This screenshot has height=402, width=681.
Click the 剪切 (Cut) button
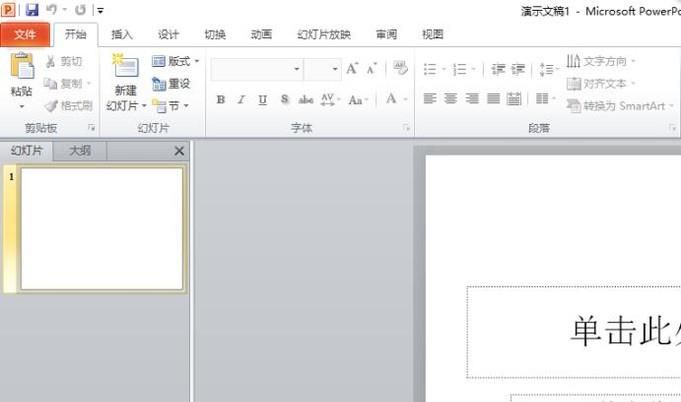tap(64, 62)
